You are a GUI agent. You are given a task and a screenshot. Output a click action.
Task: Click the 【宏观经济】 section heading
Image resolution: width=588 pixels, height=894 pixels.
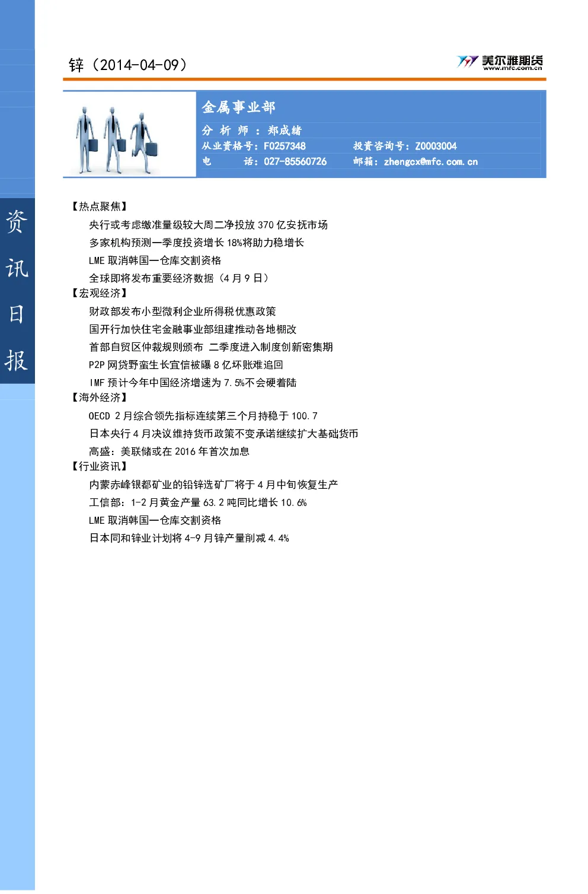click(99, 293)
